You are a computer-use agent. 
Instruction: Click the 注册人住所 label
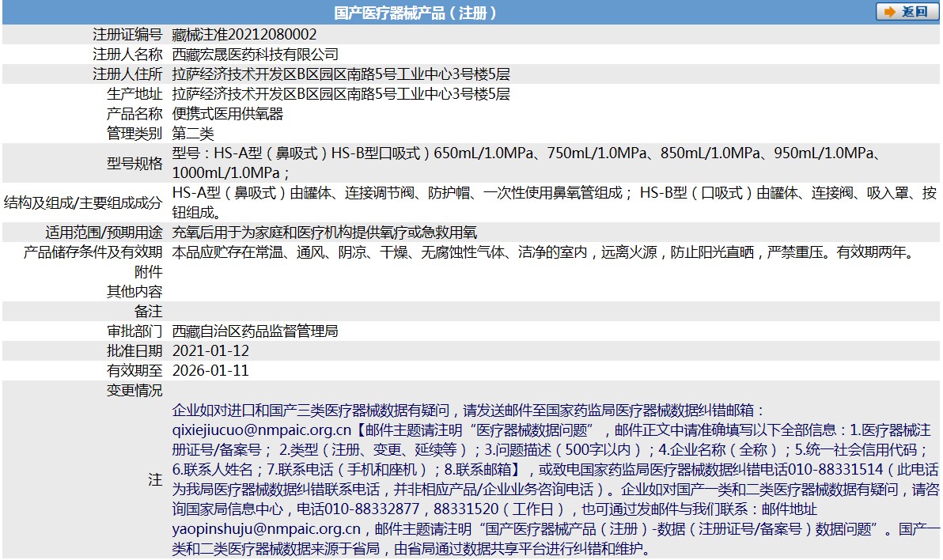[x=127, y=74]
